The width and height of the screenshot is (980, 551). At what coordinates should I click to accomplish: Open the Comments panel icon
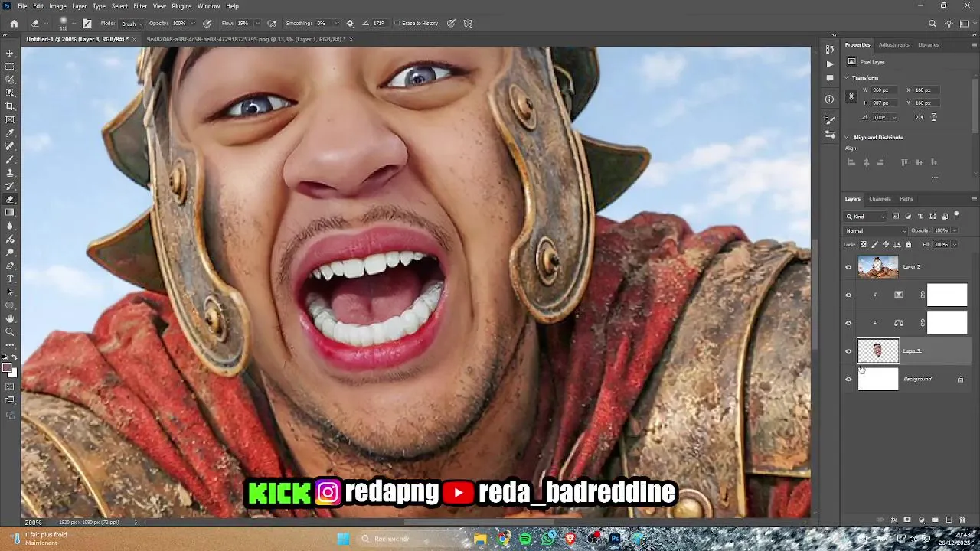point(829,78)
